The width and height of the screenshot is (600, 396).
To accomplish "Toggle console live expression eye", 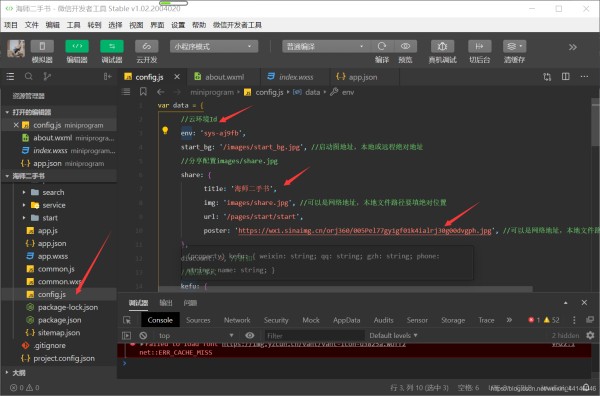I will point(249,336).
